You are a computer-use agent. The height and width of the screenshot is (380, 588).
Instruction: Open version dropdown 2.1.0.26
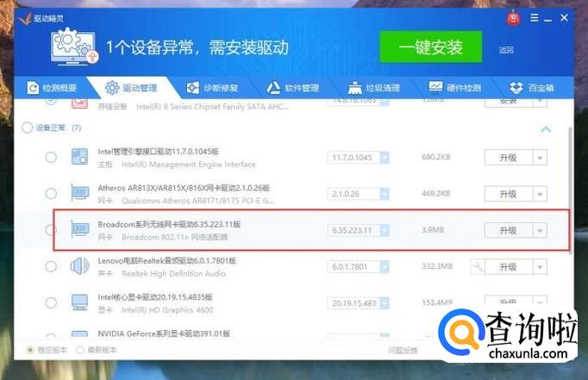coord(385,194)
